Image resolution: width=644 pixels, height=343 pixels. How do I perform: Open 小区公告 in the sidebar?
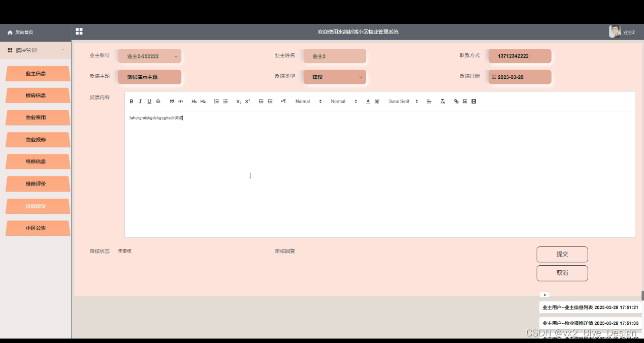click(38, 228)
